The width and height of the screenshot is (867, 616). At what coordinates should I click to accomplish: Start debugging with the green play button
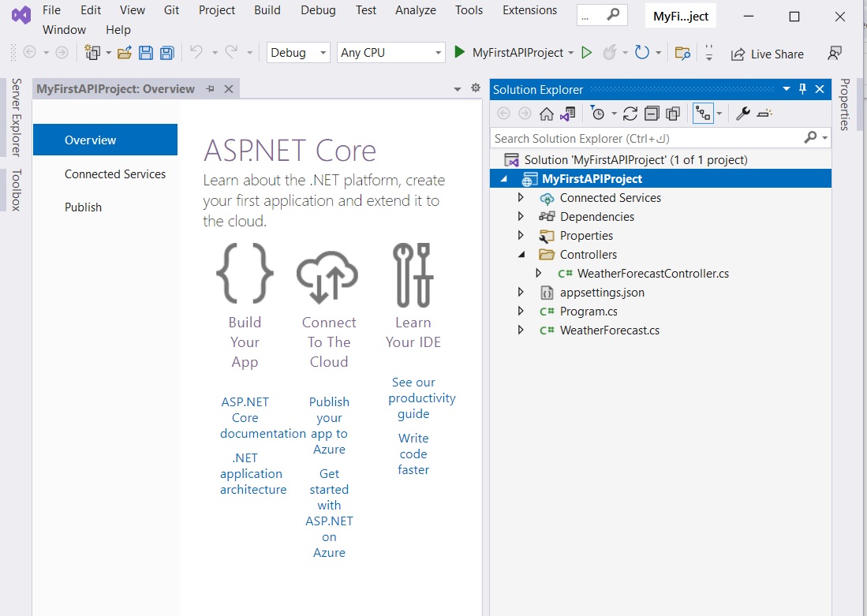coord(459,52)
